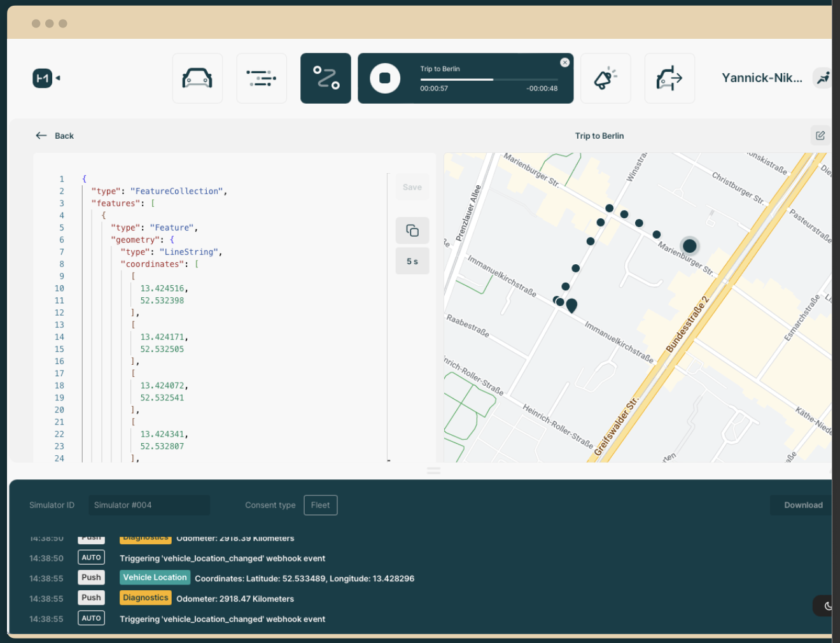The width and height of the screenshot is (840, 643).
Task: Click the "features" key in editor
Action: [x=115, y=203]
